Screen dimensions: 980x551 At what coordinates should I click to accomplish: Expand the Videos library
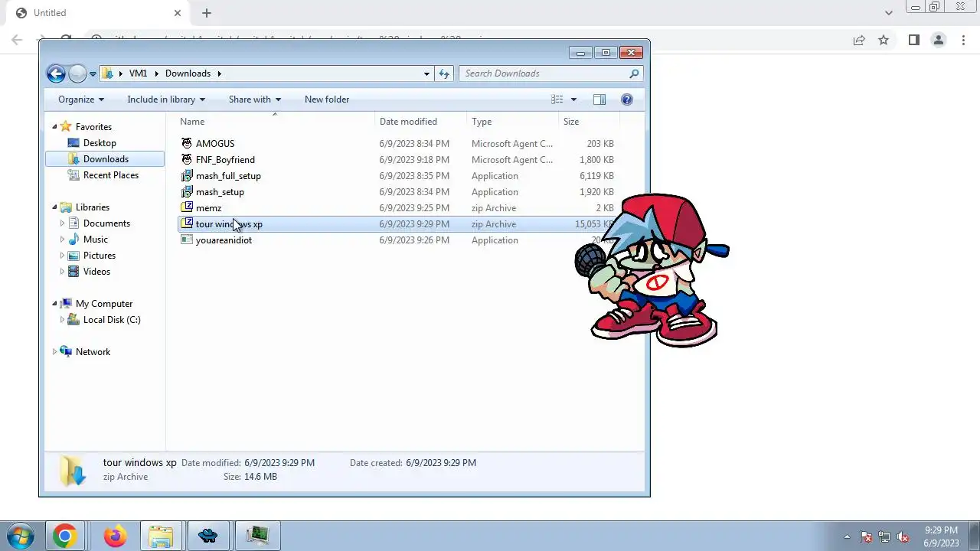(62, 272)
